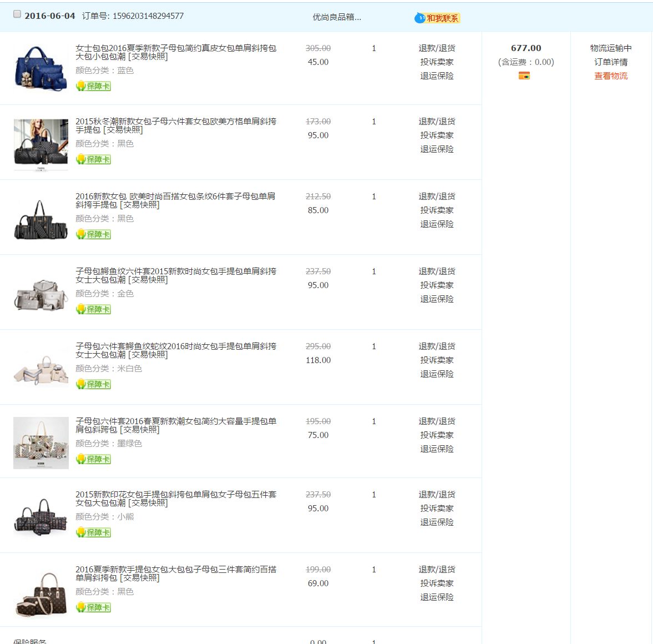Click 保障卡 badge on the 小熊 bag item
Image resolution: width=653 pixels, height=644 pixels.
click(93, 533)
